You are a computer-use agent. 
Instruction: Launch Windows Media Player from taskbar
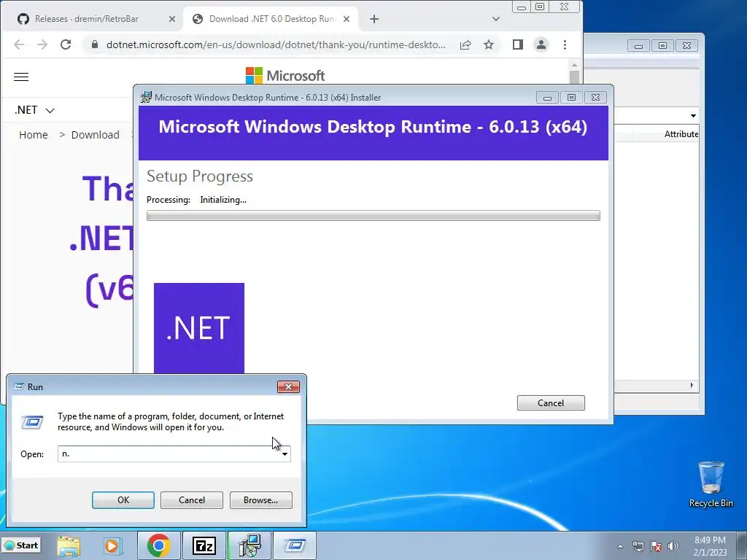112,545
